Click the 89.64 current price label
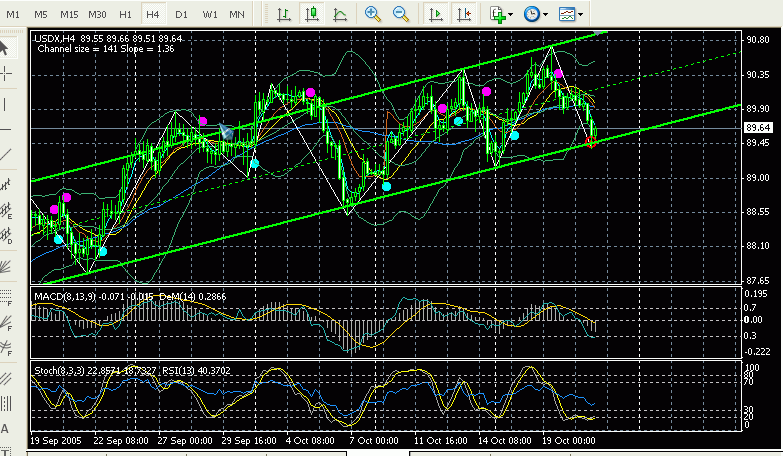Image resolution: width=783 pixels, height=456 pixels. point(757,128)
